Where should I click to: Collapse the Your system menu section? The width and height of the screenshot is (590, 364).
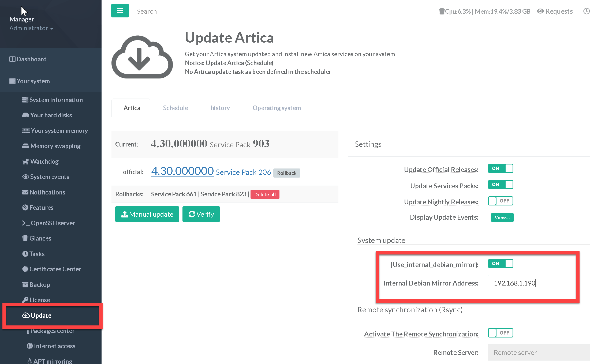coord(33,81)
